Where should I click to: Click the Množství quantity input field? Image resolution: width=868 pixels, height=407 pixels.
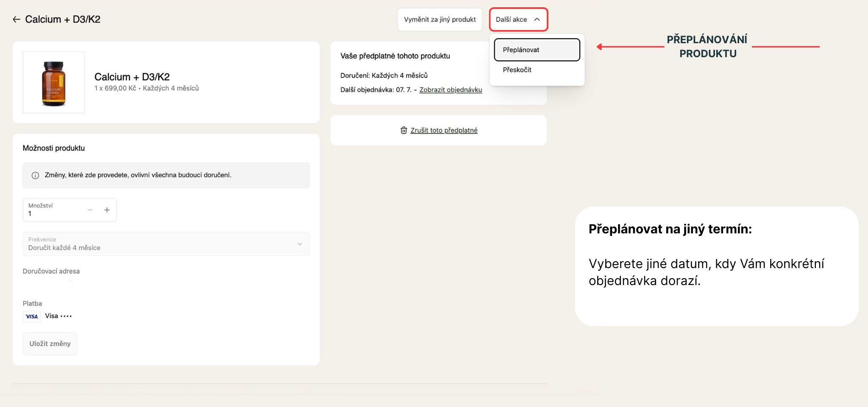tap(53, 213)
